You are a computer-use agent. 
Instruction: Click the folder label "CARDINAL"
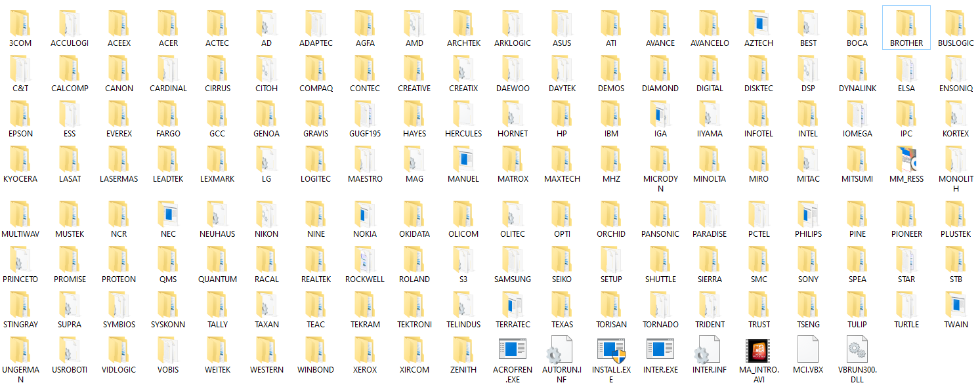tap(168, 89)
